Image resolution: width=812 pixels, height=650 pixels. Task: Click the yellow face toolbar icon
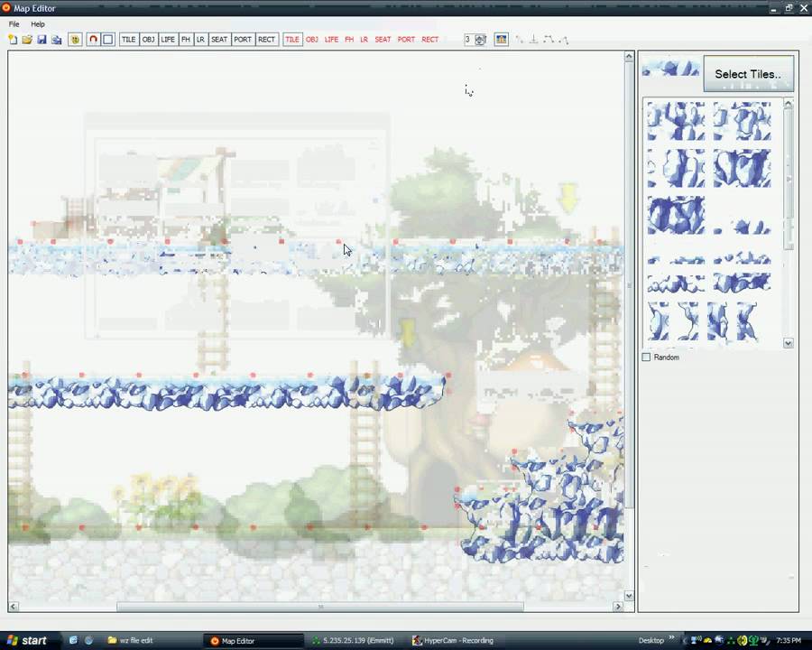tap(75, 40)
